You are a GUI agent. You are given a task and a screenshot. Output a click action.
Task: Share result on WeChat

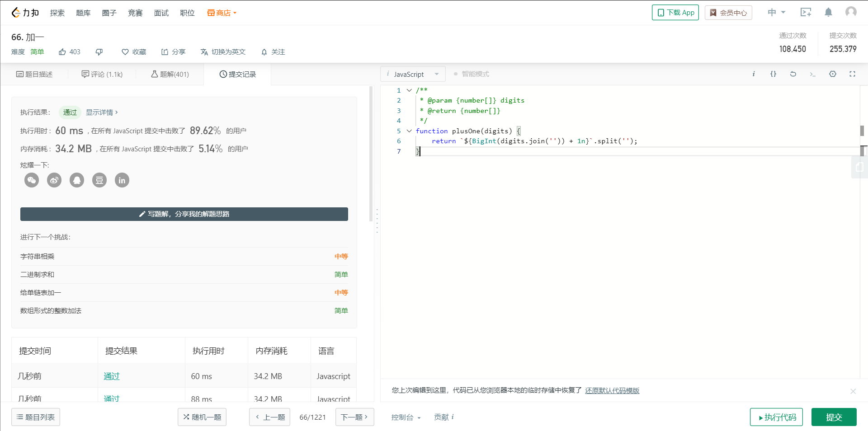32,180
